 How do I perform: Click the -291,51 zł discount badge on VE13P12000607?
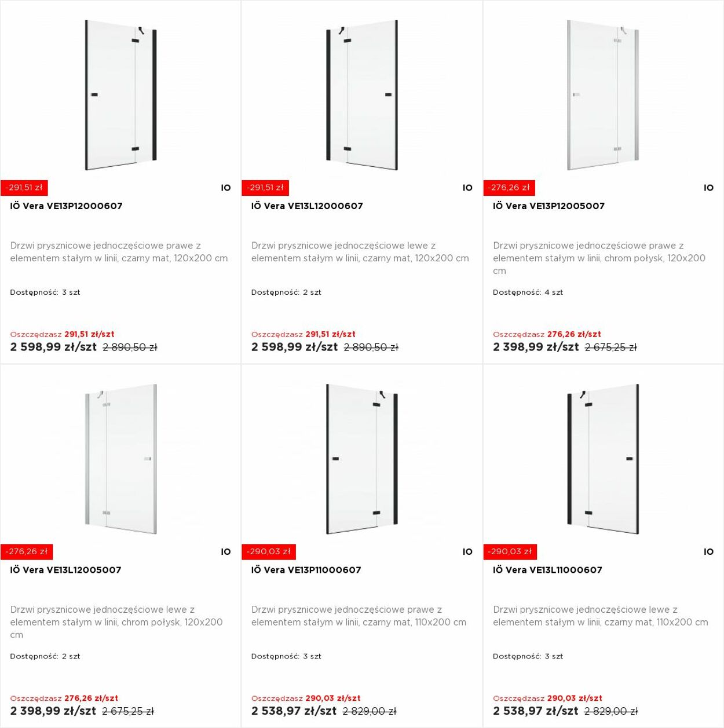(x=24, y=188)
